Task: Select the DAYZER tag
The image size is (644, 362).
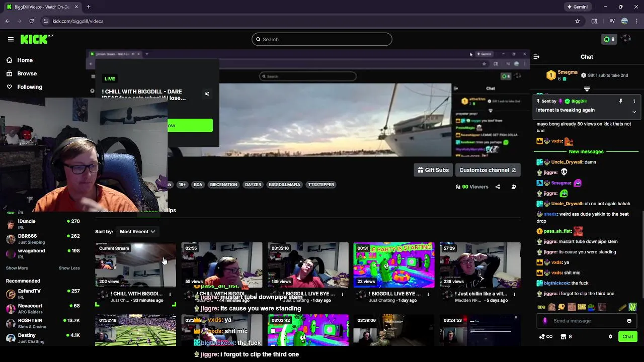Action: click(253, 185)
